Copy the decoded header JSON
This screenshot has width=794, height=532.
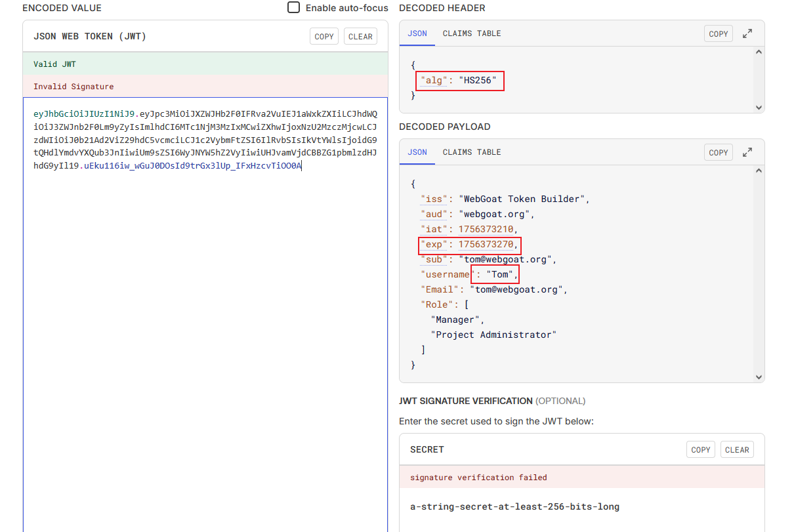(719, 33)
